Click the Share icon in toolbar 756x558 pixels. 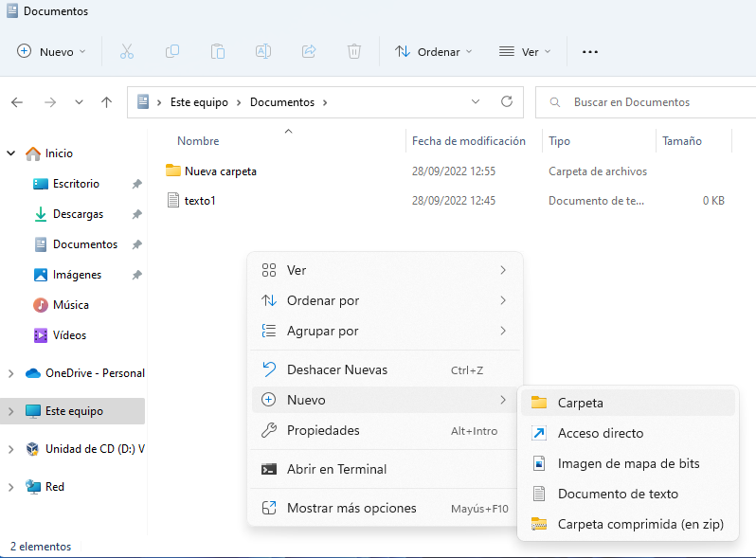click(x=309, y=51)
